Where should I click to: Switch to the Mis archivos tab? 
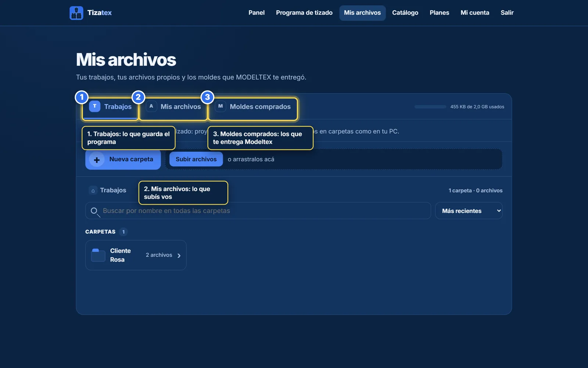tap(174, 107)
